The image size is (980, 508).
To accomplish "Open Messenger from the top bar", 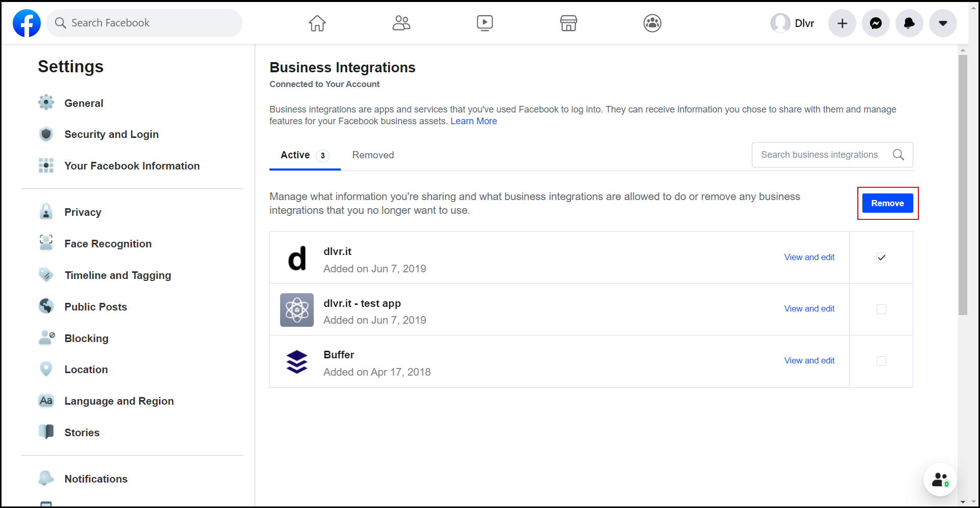I will click(x=876, y=23).
